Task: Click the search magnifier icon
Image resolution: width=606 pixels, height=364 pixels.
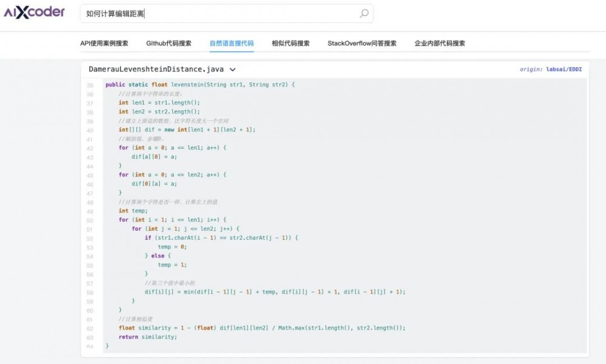Action: [x=362, y=13]
